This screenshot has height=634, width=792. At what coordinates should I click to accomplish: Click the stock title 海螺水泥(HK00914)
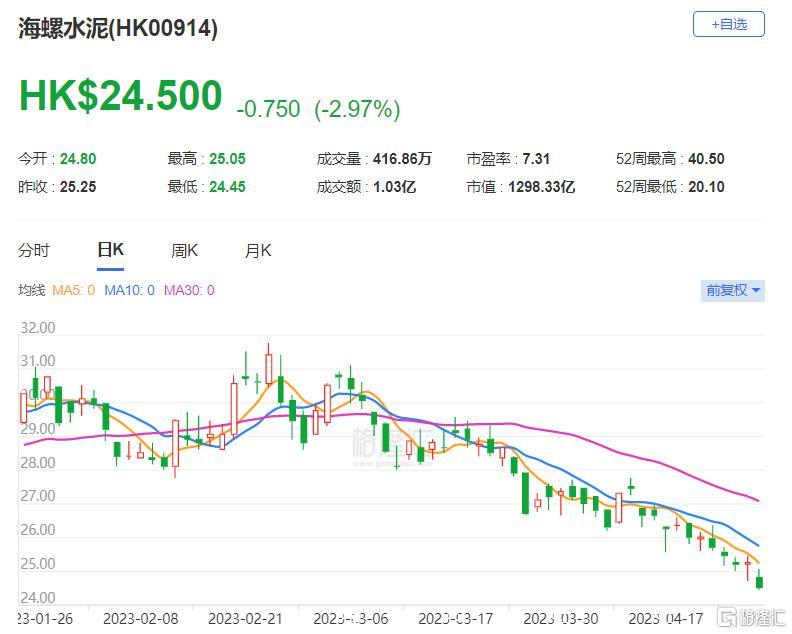click(x=118, y=27)
